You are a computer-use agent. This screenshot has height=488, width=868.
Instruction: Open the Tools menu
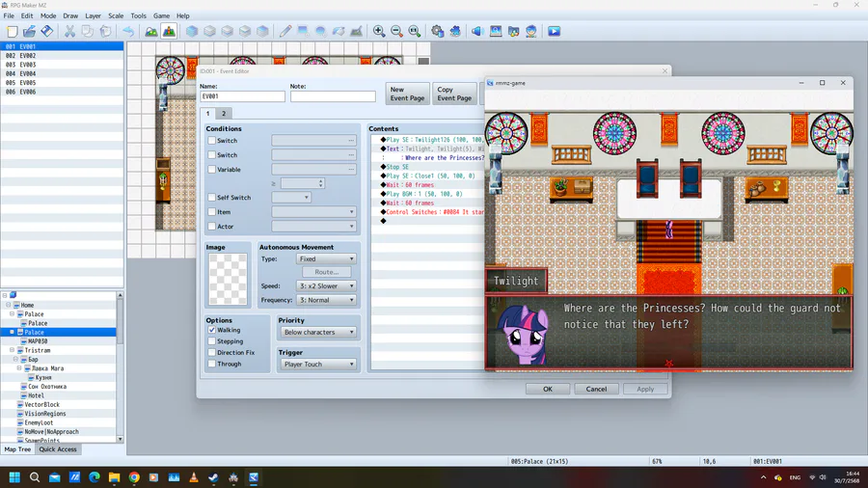(138, 16)
